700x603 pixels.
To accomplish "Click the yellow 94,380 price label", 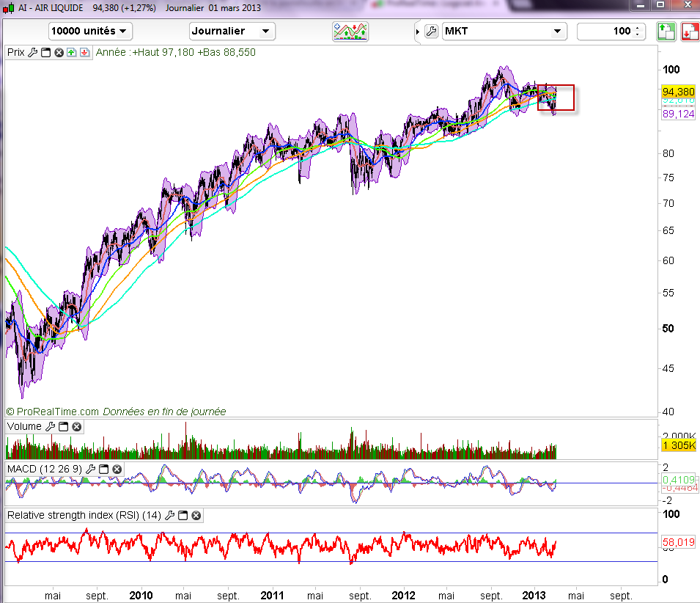I will (x=678, y=92).
